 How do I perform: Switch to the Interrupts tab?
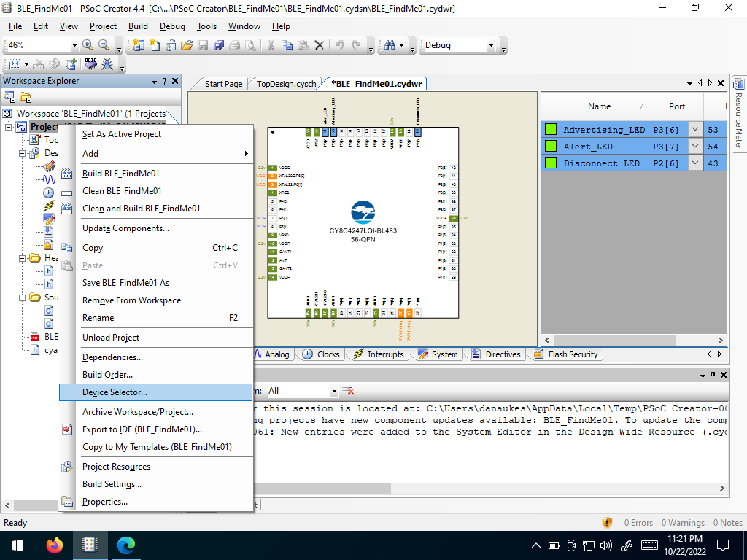(379, 354)
